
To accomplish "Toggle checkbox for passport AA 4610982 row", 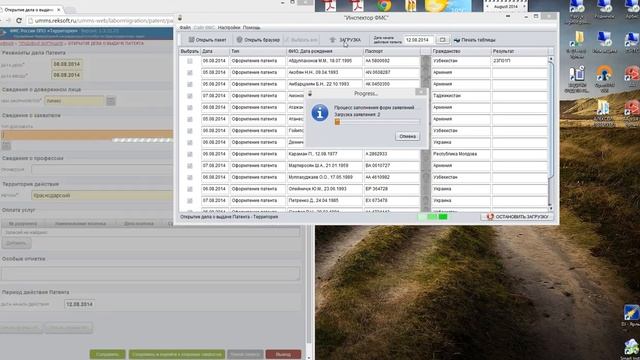I will point(190,178).
